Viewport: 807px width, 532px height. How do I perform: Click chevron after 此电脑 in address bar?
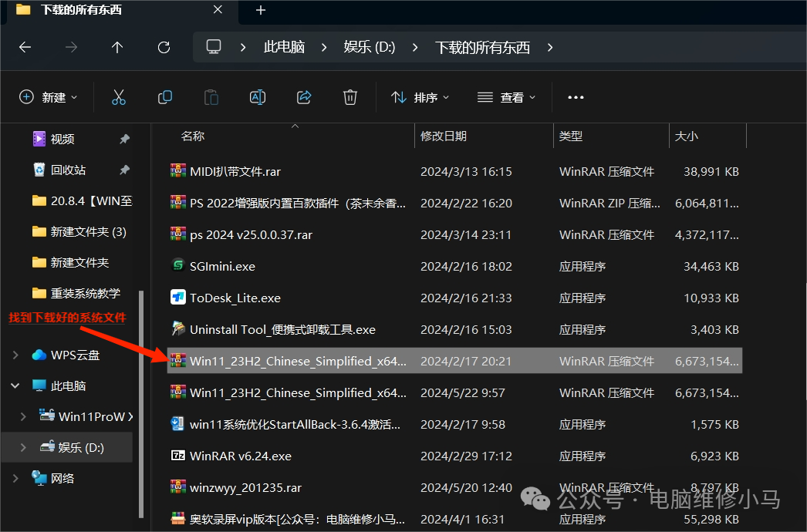click(324, 47)
